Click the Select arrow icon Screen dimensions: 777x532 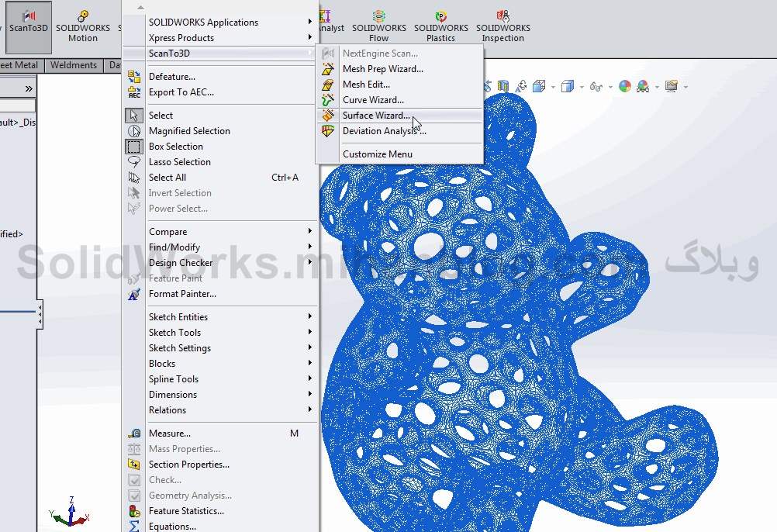134,116
